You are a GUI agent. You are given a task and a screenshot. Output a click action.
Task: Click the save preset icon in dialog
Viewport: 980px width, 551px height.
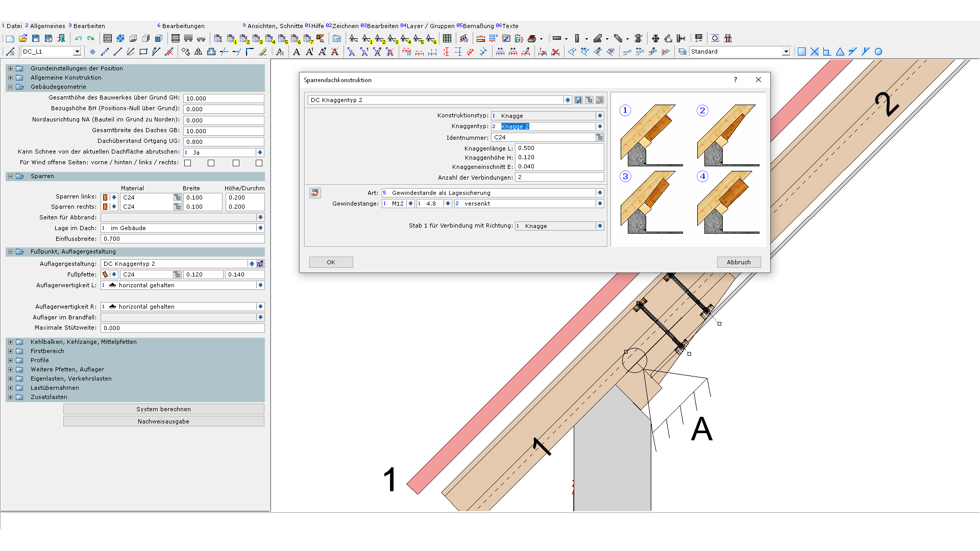pyautogui.click(x=578, y=100)
